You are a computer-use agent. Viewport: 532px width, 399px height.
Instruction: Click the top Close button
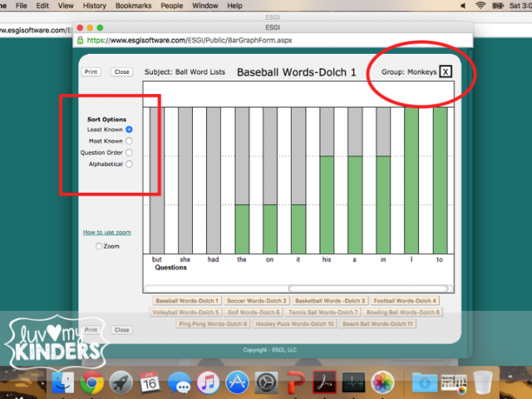(x=122, y=71)
